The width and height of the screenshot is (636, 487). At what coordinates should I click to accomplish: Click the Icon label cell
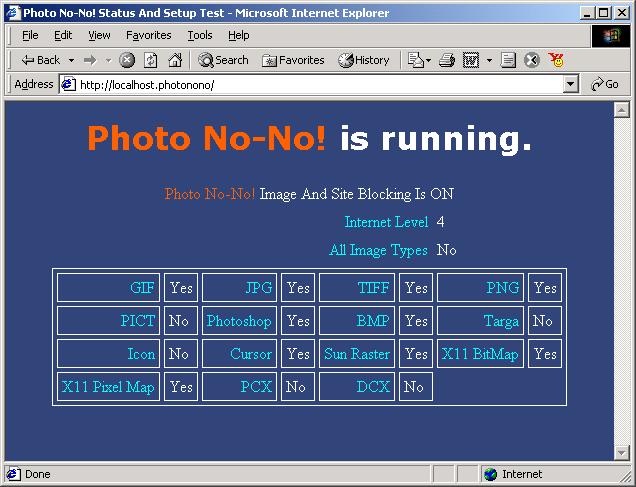108,354
